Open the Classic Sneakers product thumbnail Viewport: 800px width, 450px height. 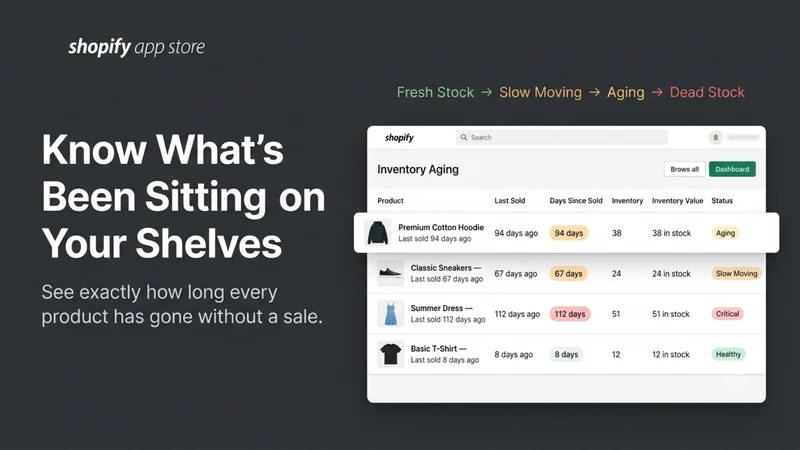point(390,273)
